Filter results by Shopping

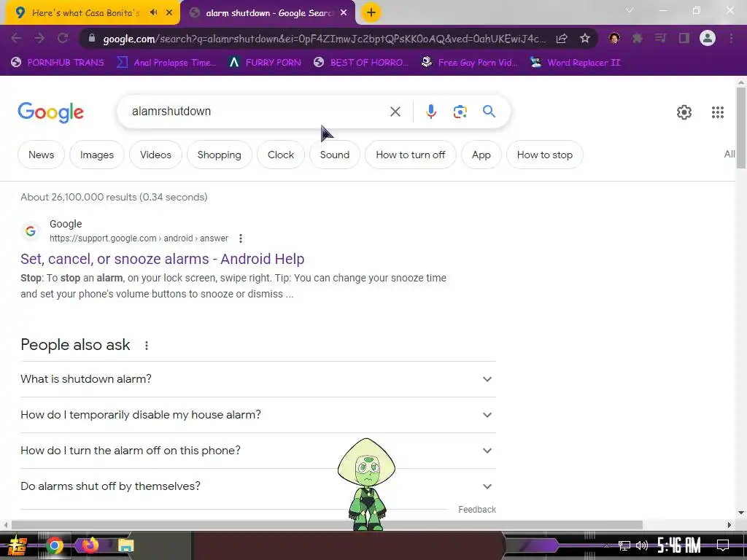(219, 155)
